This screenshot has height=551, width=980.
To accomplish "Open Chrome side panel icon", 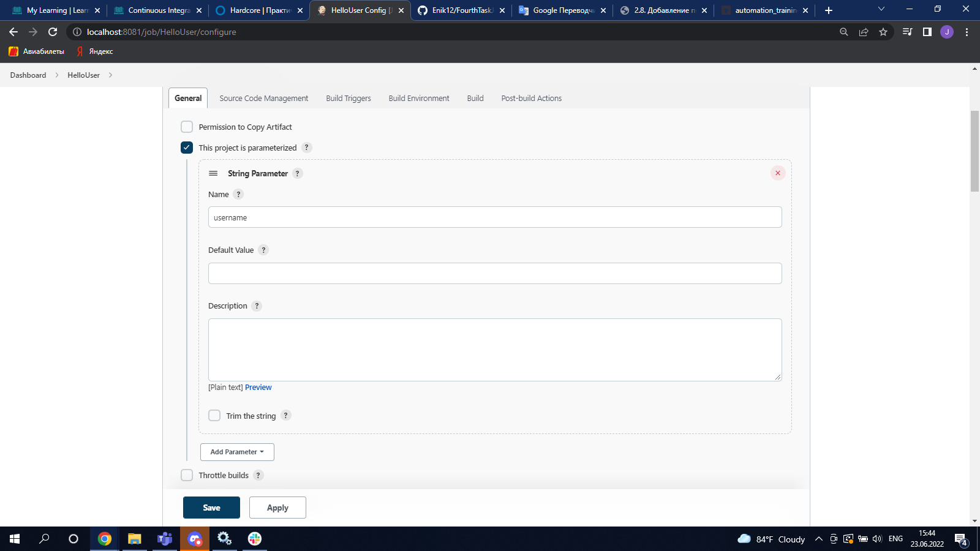I will click(x=927, y=32).
